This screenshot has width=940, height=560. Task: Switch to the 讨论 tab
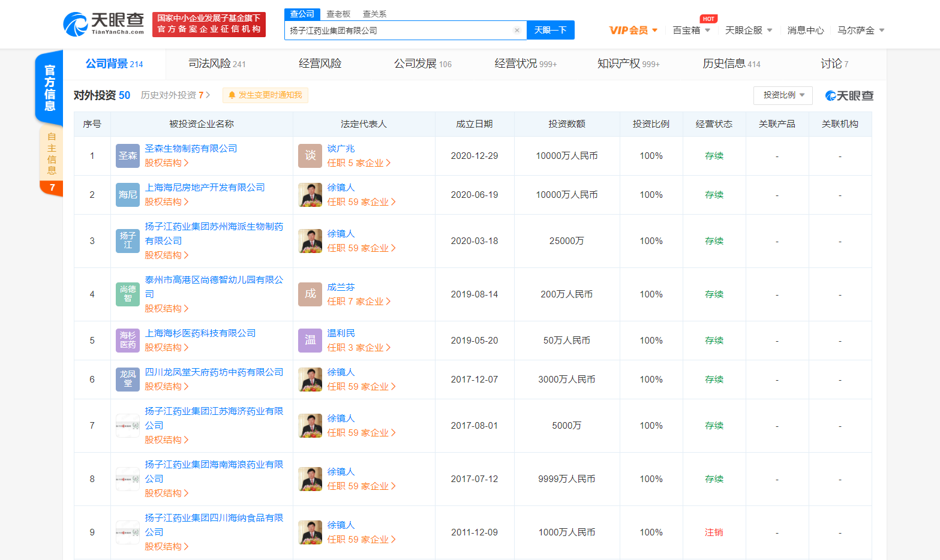pos(834,64)
